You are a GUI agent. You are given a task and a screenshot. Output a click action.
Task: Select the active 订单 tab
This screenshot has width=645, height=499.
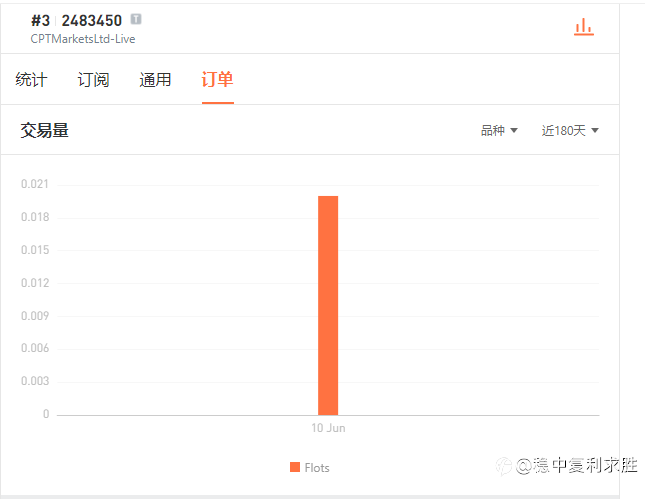(x=218, y=79)
